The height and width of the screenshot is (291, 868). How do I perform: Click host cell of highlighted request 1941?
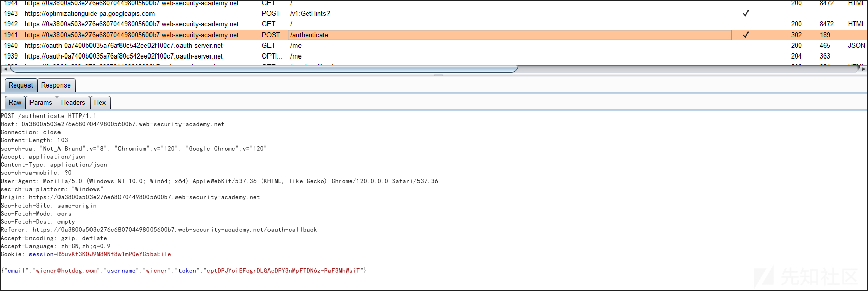tap(132, 35)
